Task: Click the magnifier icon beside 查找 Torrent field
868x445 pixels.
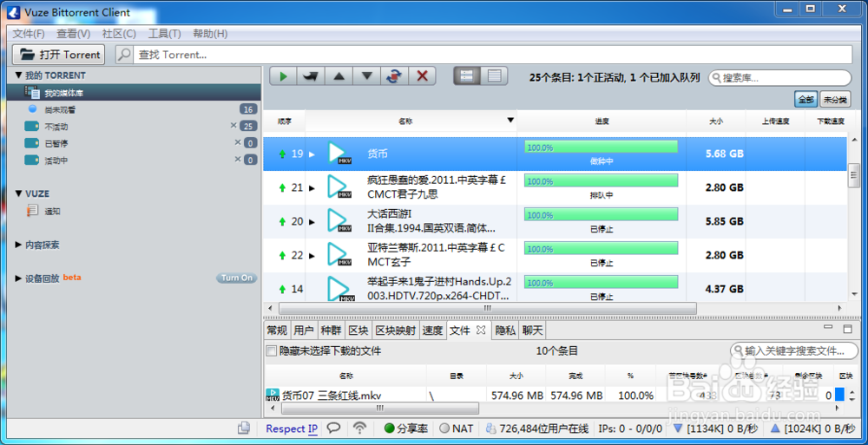Action: click(124, 55)
